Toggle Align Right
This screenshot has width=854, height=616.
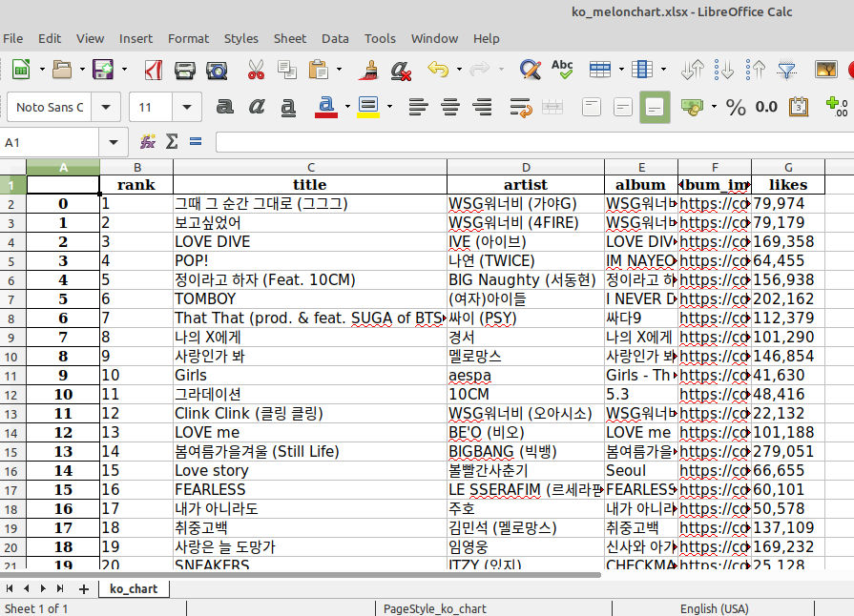[482, 107]
